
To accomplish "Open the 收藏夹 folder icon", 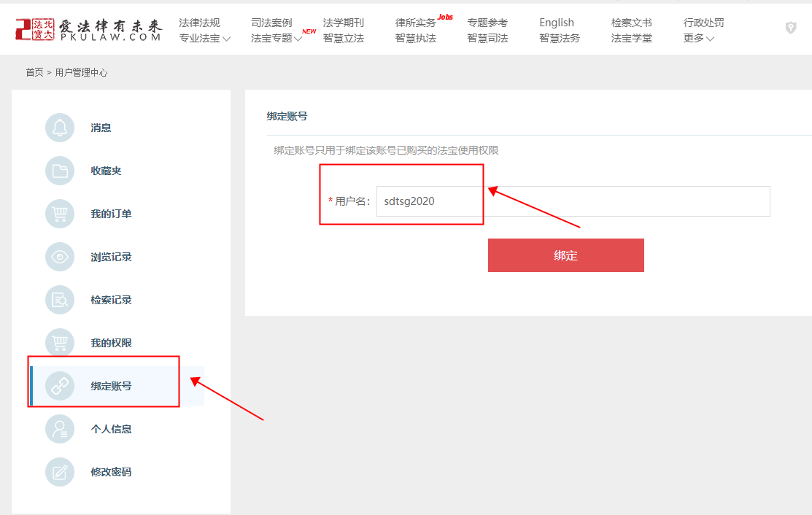I will tap(60, 171).
